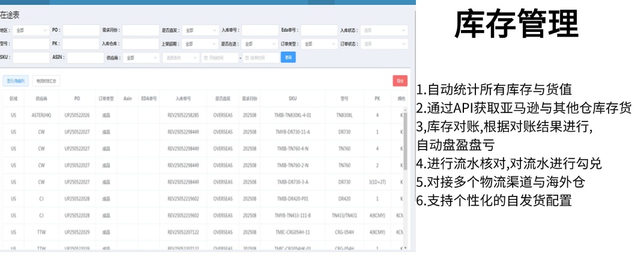Open the 物流时效汇总 button
Screen dimensions: 644x259
coord(46,80)
